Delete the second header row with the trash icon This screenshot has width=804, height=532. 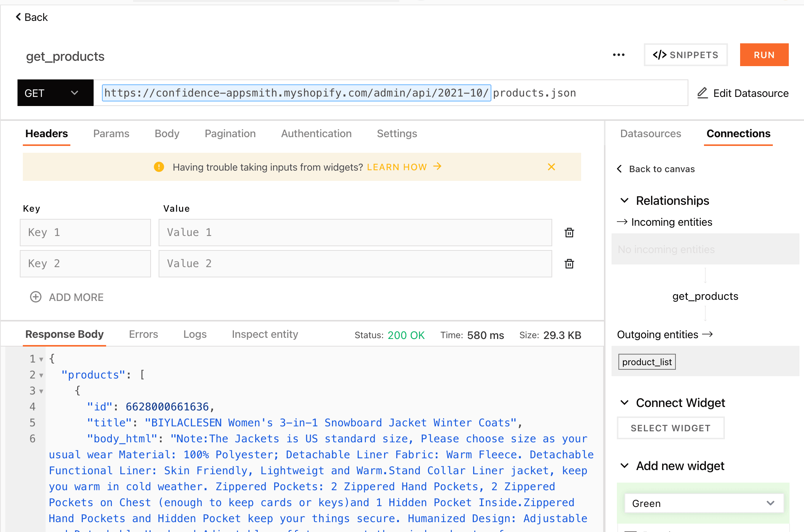(x=569, y=264)
